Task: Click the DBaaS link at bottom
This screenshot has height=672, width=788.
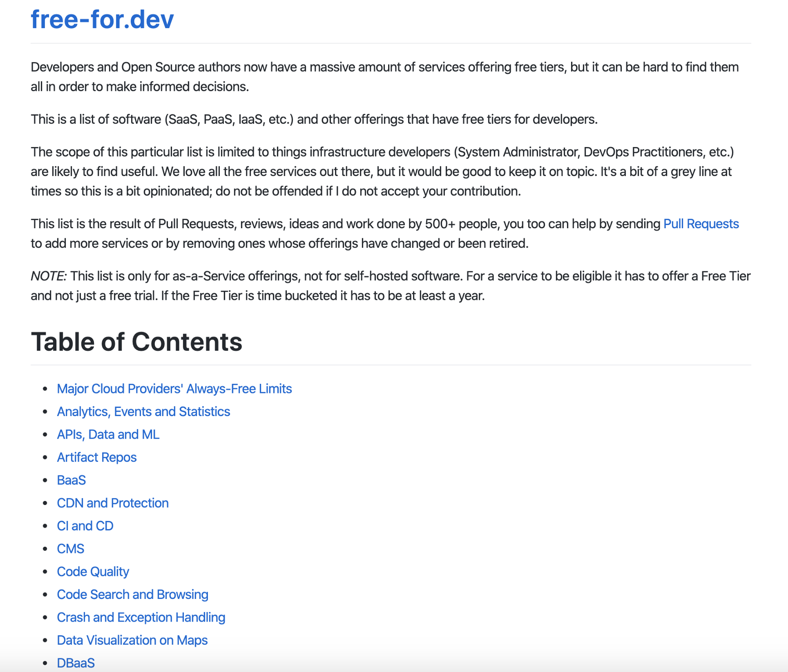Action: (76, 663)
